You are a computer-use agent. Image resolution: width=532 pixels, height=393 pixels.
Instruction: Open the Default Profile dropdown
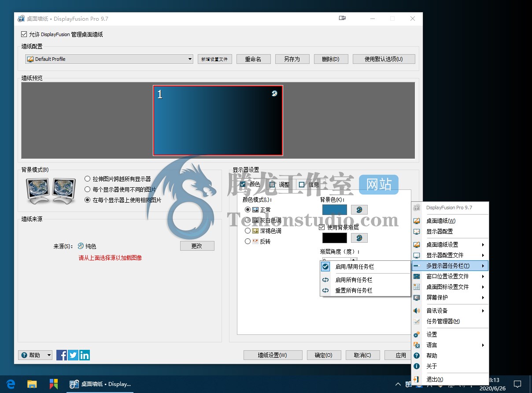click(109, 59)
